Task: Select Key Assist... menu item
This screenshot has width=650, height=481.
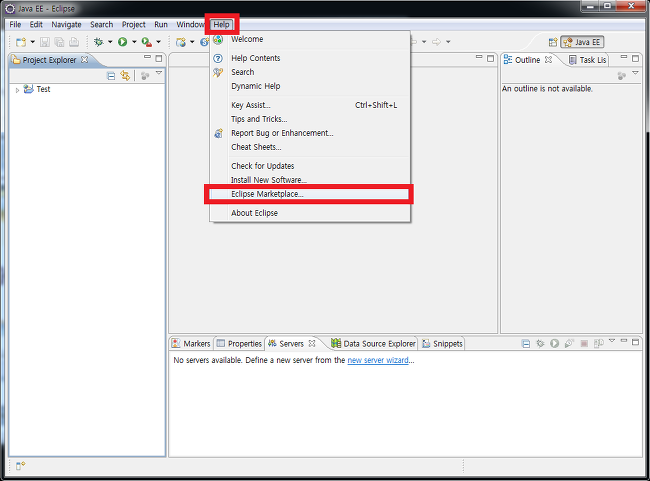Action: coord(310,105)
